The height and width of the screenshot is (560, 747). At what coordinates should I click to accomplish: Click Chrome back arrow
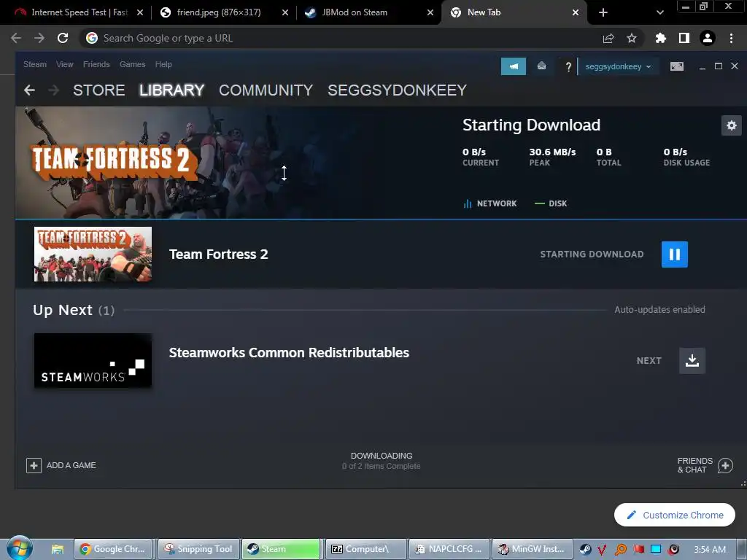[x=16, y=38]
